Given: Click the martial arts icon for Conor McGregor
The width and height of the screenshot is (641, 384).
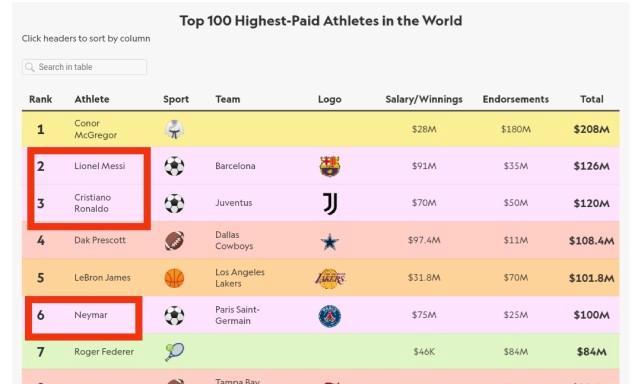Looking at the screenshot, I should (175, 129).
